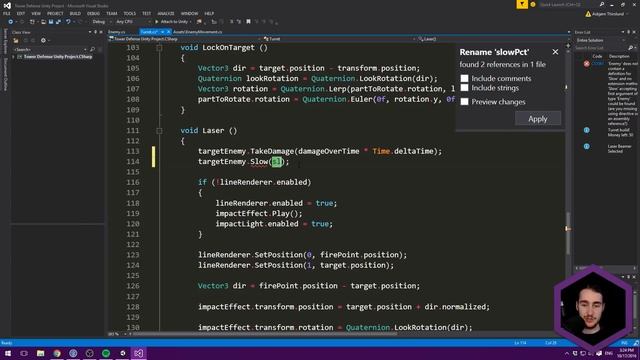The width and height of the screenshot is (640, 360).
Task: Close the Rename 'slowPct' popup
Action: [x=555, y=52]
